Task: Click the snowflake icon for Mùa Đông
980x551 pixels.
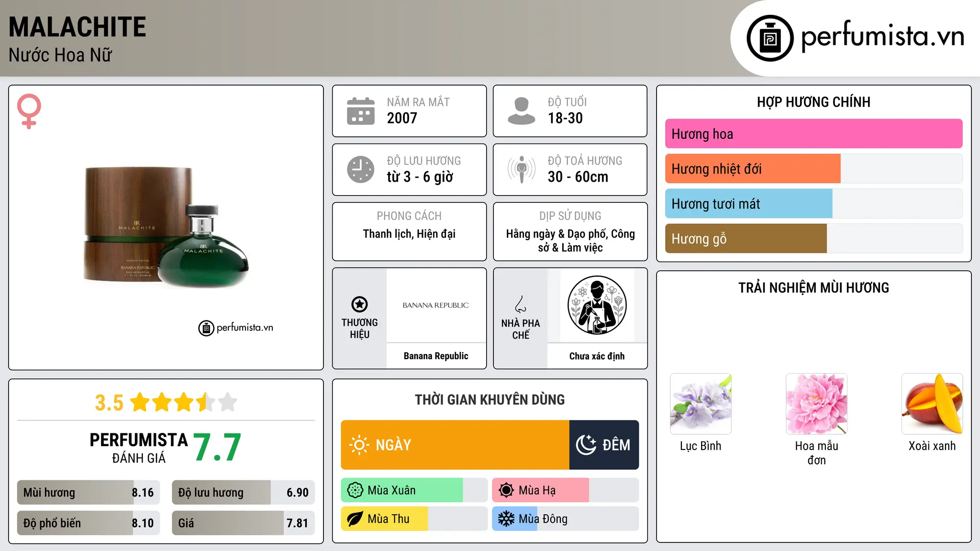Action: click(x=506, y=519)
